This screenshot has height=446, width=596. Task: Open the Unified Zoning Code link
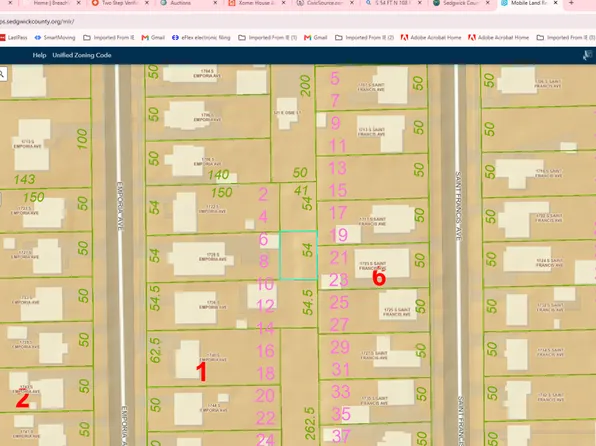tap(82, 55)
